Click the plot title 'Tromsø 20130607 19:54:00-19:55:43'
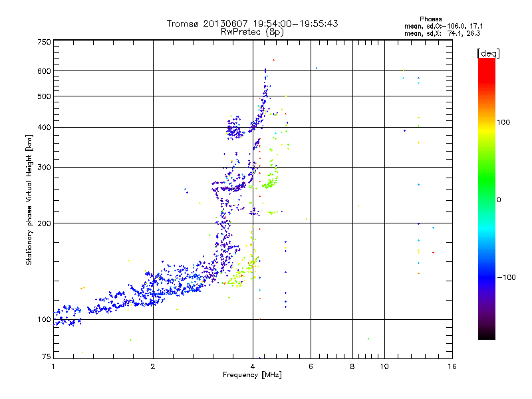The width and height of the screenshot is (532, 399). 252,23
